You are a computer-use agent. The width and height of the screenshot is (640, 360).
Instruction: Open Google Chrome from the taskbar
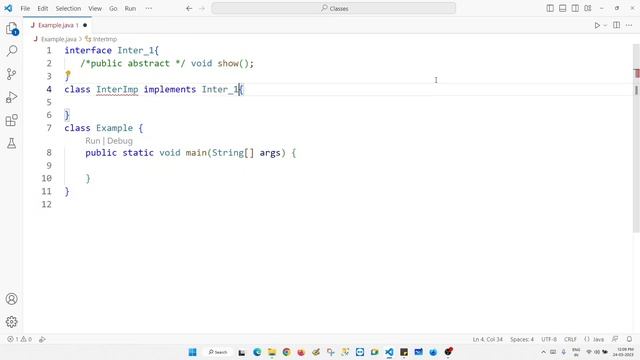tap(286, 352)
